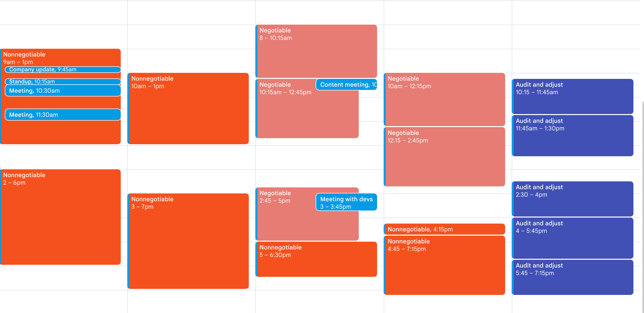
Task: Select Audit and adjust 2:30 – 4pm
Action: point(573,199)
